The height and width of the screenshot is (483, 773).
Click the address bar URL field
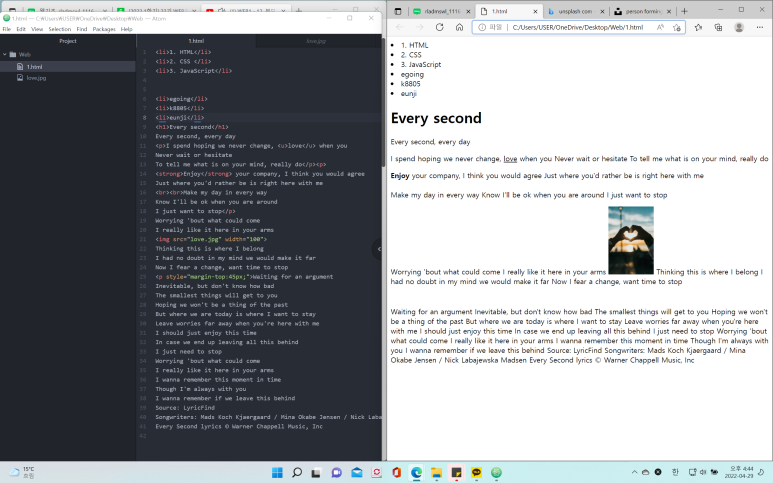[578, 27]
